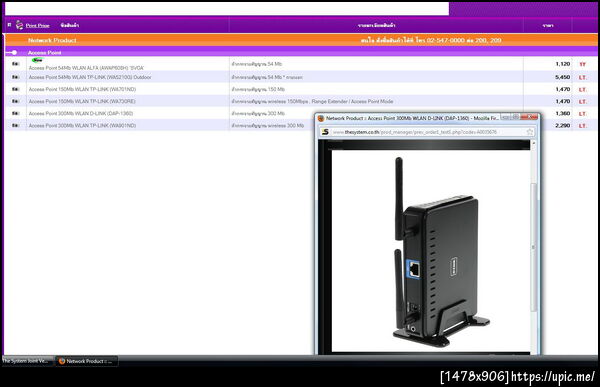Viewport: 600px width, 387px height.
Task: Select Access Point 54Mb TP-LINK Outdoor product name
Action: (90, 77)
